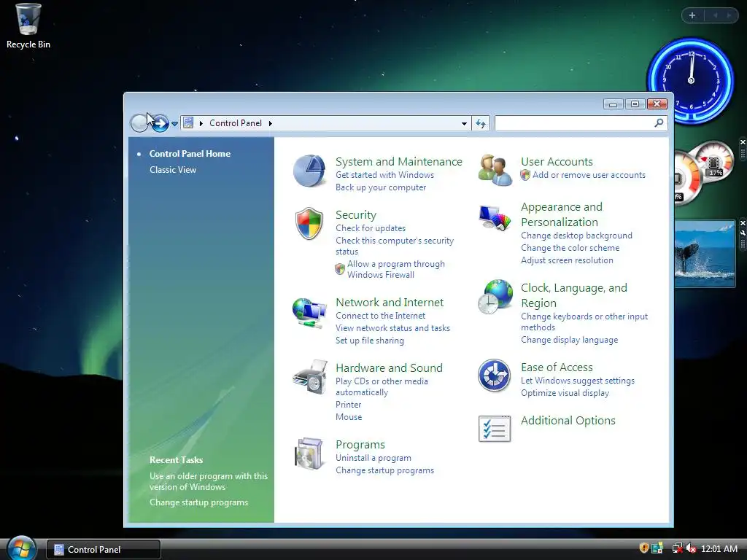Click Back up your computer
Viewport: 747px width, 560px height.
pos(381,187)
